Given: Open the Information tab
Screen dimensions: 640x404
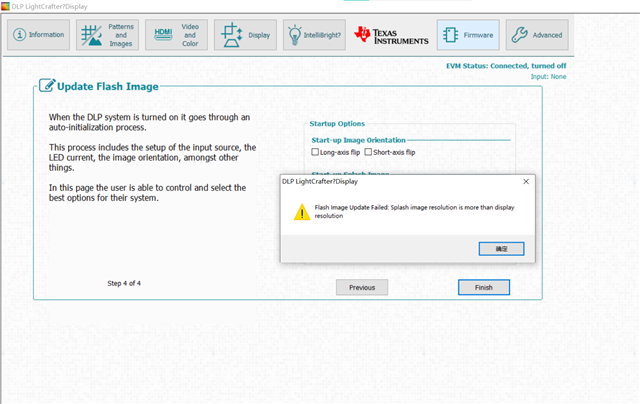Looking at the screenshot, I should click(38, 35).
